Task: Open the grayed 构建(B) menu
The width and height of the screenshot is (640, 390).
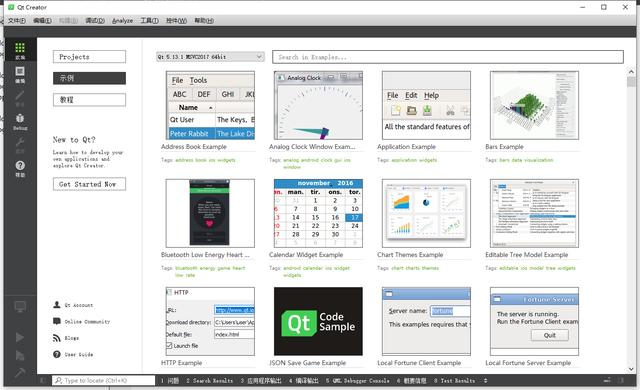Action: (68, 20)
